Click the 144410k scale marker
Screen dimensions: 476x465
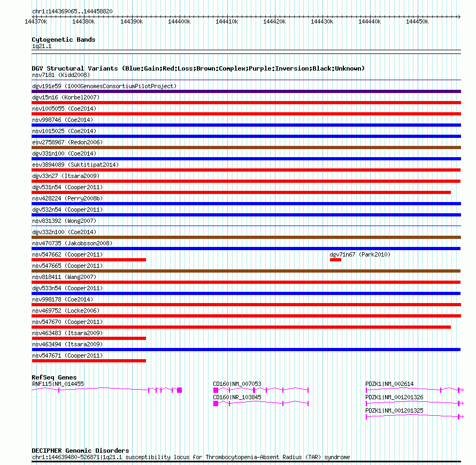227,21
